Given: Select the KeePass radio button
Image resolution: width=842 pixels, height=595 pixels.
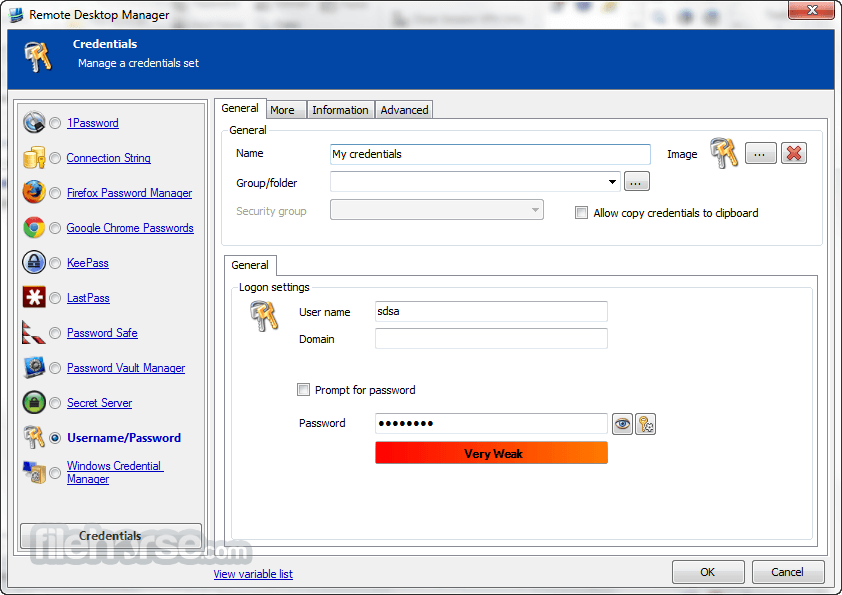Looking at the screenshot, I should pos(55,263).
